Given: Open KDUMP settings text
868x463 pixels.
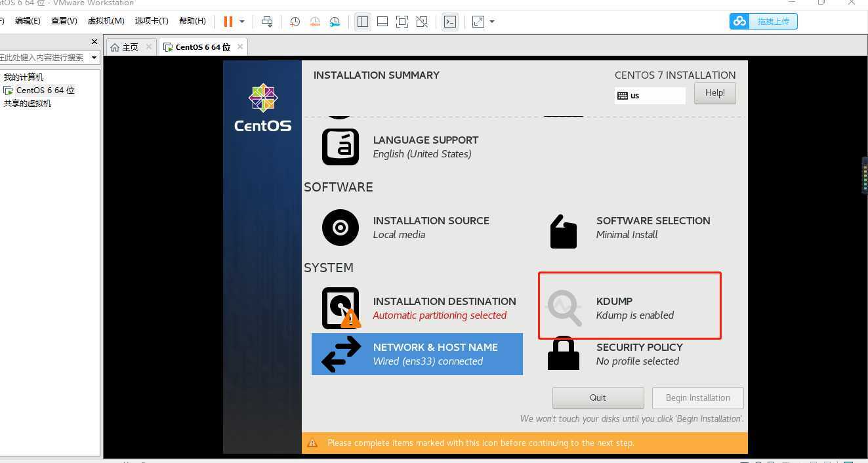Looking at the screenshot, I should click(x=614, y=302).
